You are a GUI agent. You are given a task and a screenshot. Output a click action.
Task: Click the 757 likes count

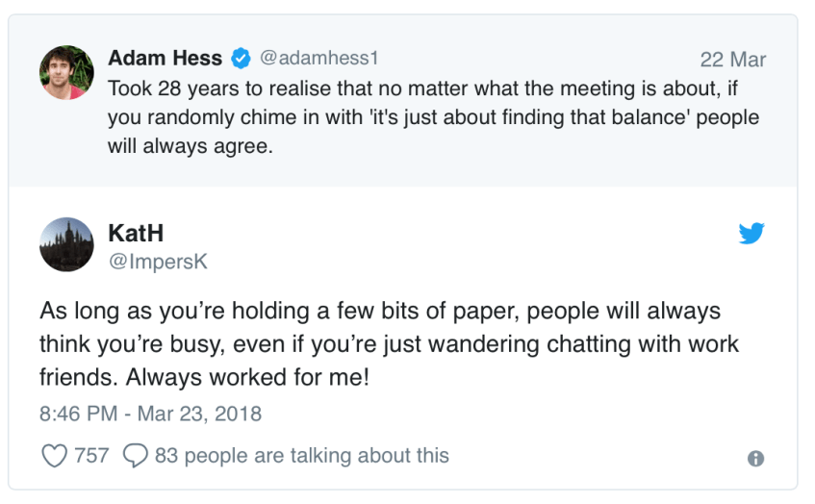point(91,455)
